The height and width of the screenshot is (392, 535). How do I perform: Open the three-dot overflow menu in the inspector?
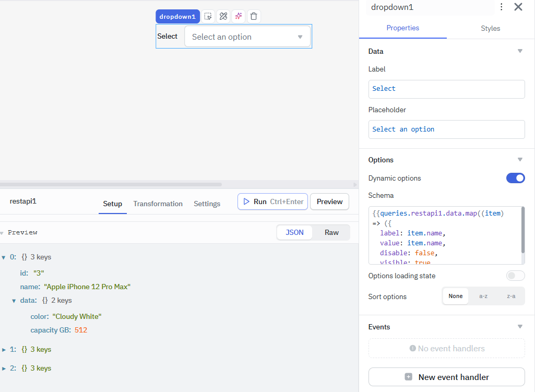tap(502, 7)
